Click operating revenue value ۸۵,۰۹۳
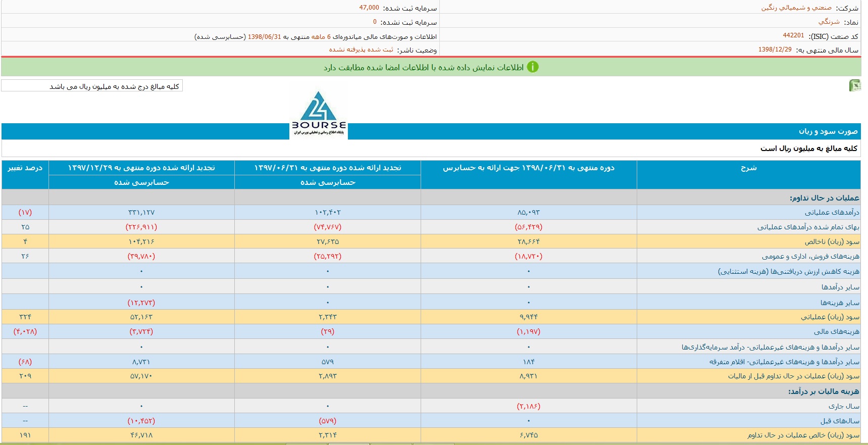The width and height of the screenshot is (868, 445). click(529, 213)
